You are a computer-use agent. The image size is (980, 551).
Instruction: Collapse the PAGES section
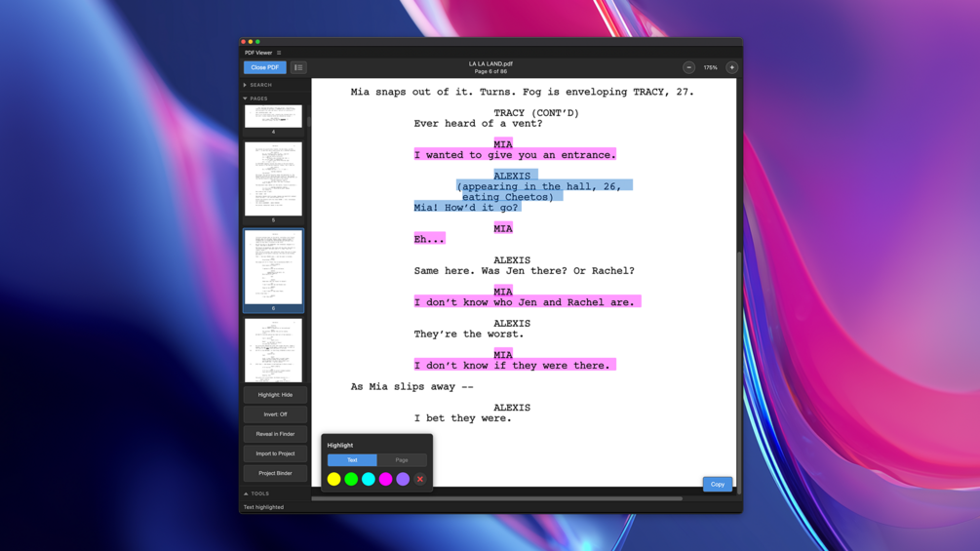pos(255,98)
